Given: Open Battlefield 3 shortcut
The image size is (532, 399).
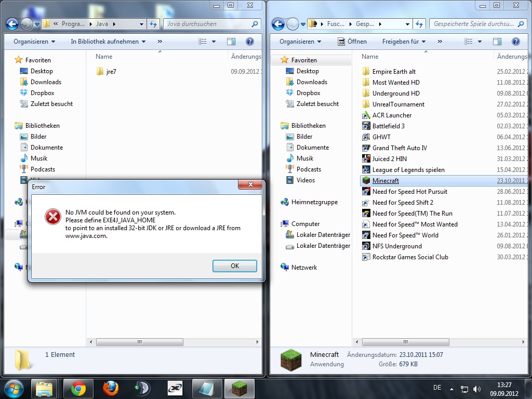Looking at the screenshot, I should point(388,126).
